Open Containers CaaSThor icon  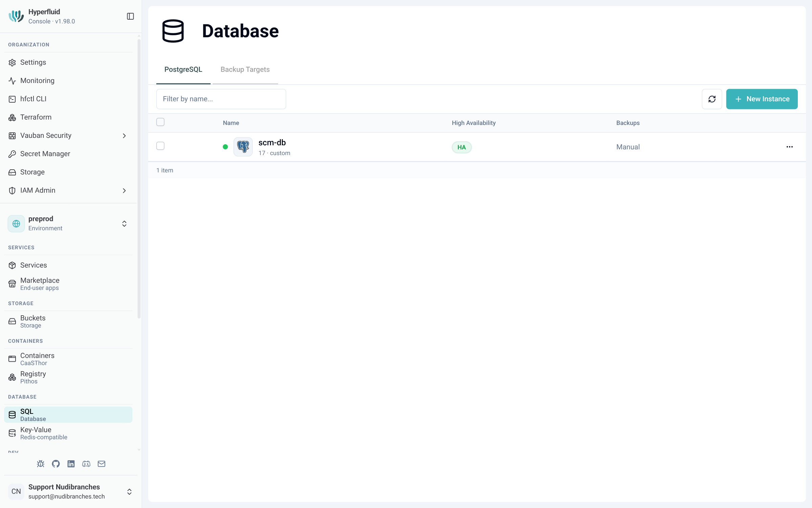12,359
